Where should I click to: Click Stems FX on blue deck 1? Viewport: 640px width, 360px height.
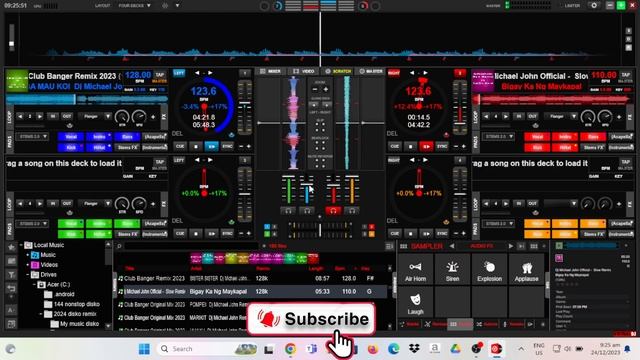point(127,147)
